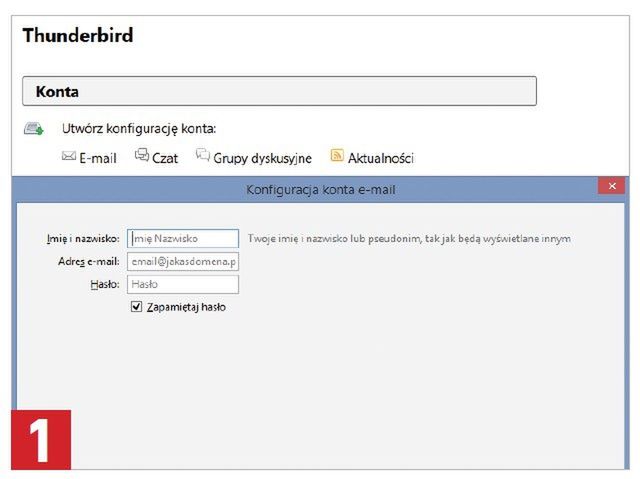Click the 'Zapamiętaj hasło' label text
The image size is (640, 479).
click(186, 307)
